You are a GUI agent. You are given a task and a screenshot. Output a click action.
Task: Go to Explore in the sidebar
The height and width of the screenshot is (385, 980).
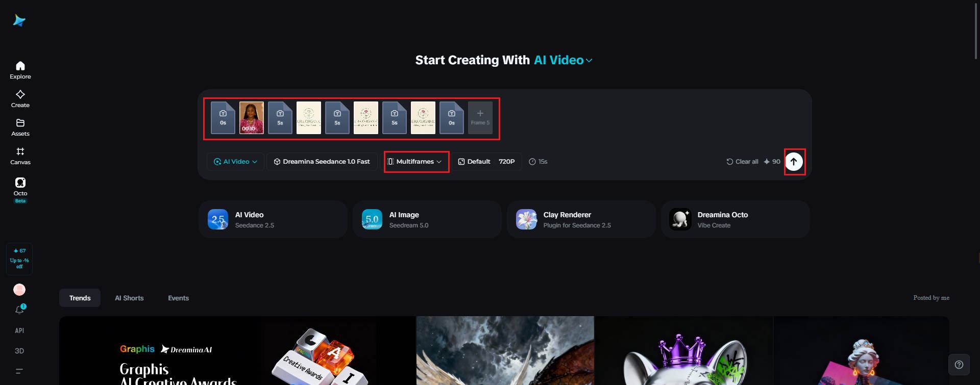pyautogui.click(x=20, y=70)
